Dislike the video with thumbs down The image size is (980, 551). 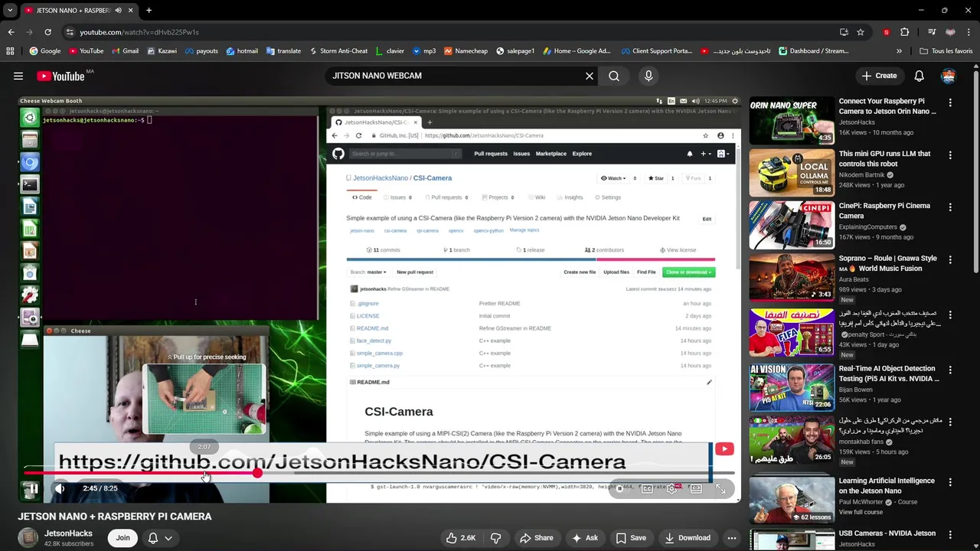[495, 538]
